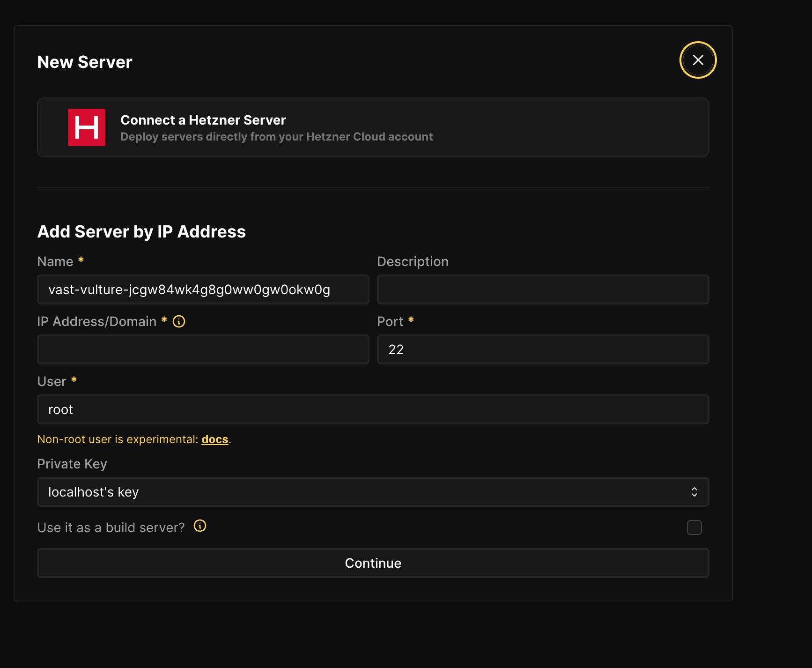Screen dimensions: 812x668
Task: Focus the Name input field
Action: click(203, 289)
